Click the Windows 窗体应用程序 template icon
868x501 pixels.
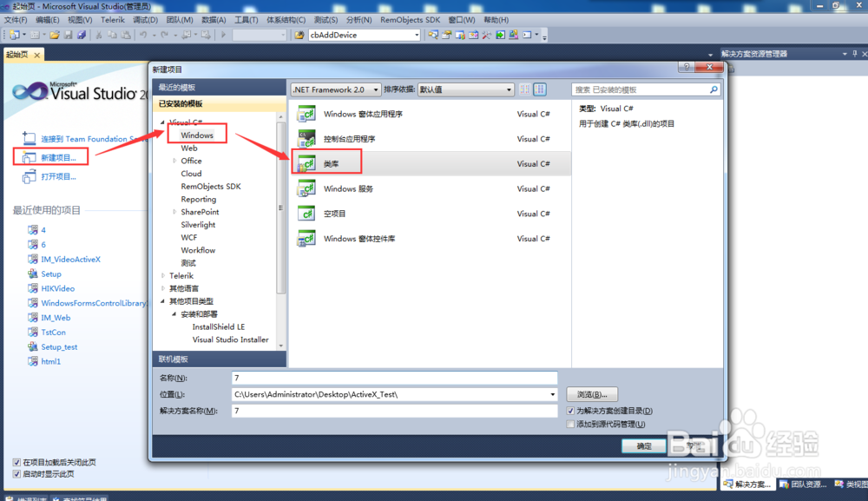[306, 114]
